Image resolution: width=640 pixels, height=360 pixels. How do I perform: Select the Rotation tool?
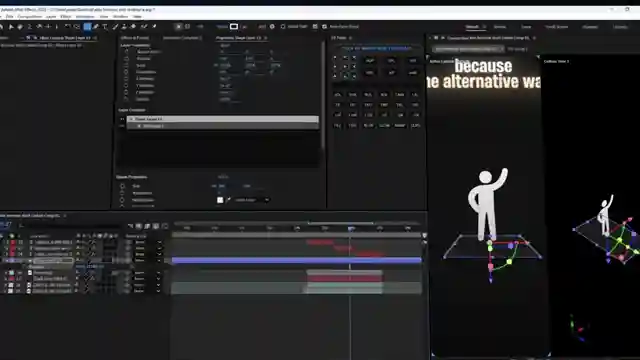pos(67,27)
